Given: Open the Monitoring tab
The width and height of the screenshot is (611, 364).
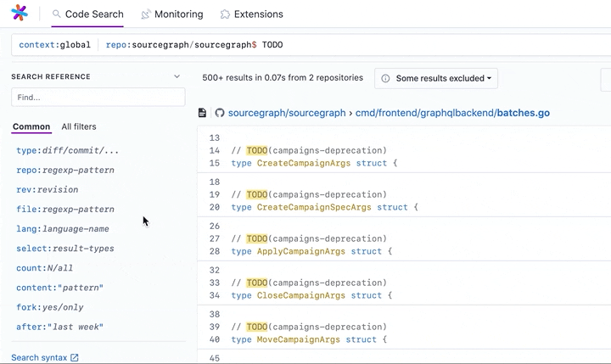Looking at the screenshot, I should tap(172, 14).
